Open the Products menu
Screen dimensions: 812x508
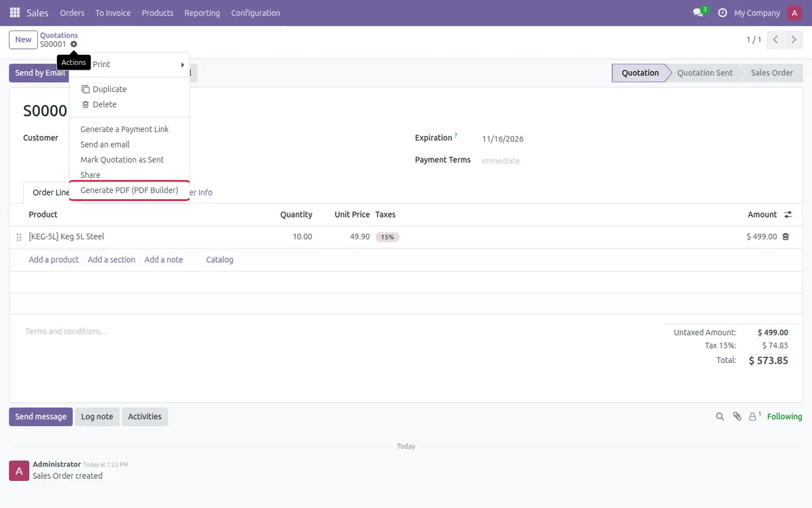158,13
